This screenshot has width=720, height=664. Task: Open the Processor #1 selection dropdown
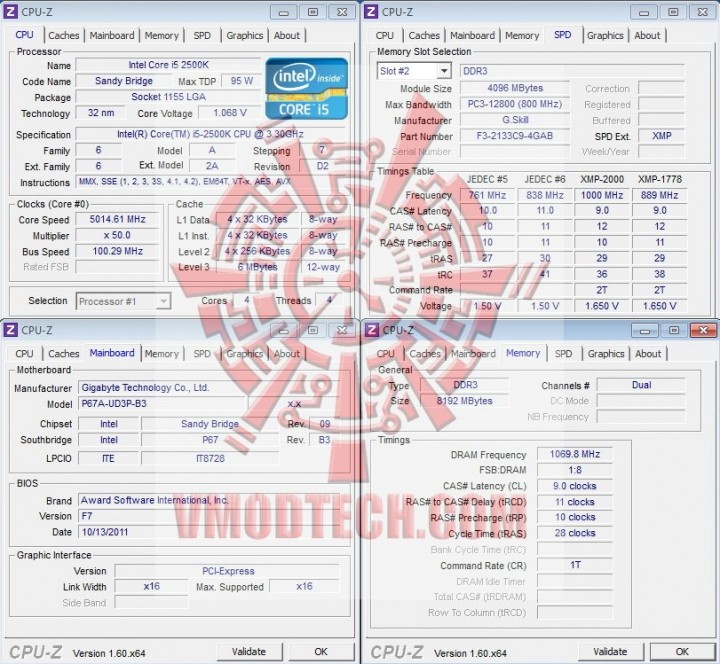[163, 301]
